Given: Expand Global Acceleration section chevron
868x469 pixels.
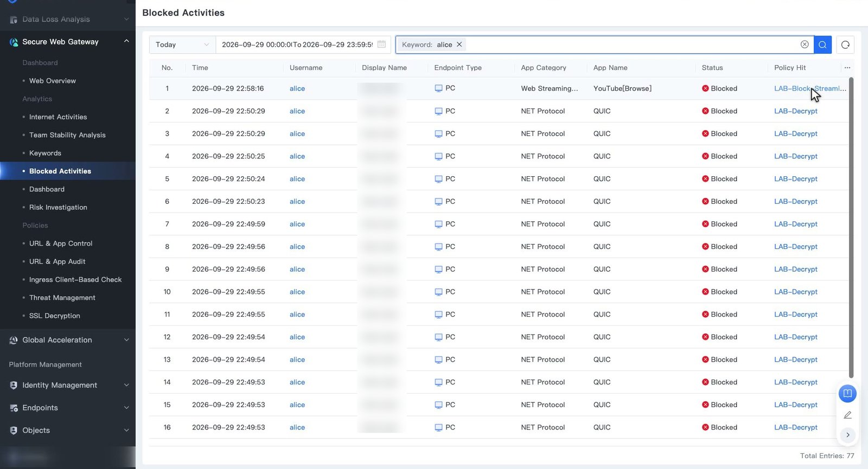Looking at the screenshot, I should (x=126, y=340).
